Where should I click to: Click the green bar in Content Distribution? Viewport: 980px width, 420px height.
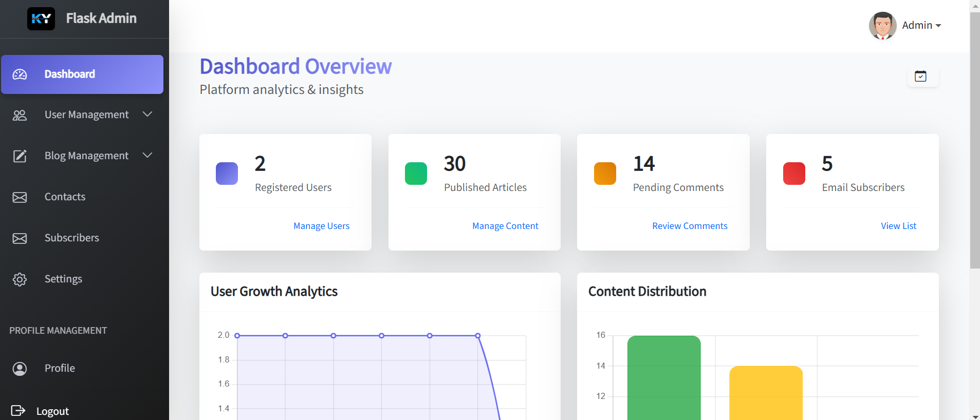point(664,378)
